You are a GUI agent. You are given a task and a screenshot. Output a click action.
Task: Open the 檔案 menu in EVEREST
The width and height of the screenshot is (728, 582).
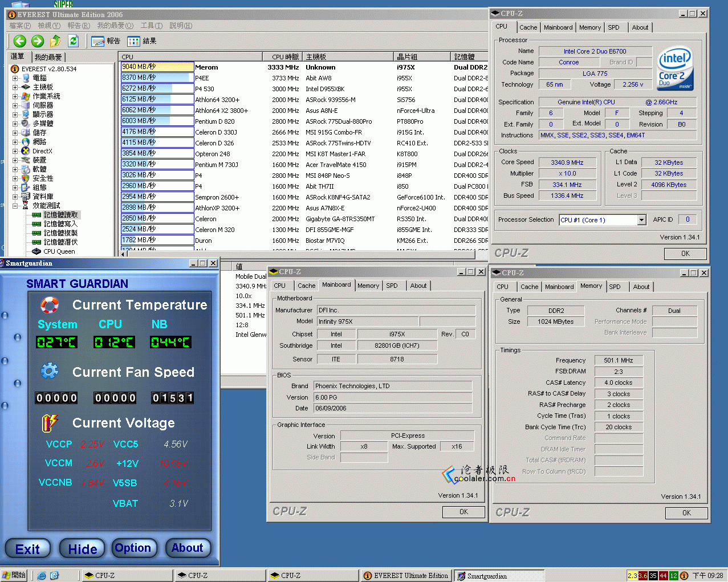pyautogui.click(x=20, y=26)
